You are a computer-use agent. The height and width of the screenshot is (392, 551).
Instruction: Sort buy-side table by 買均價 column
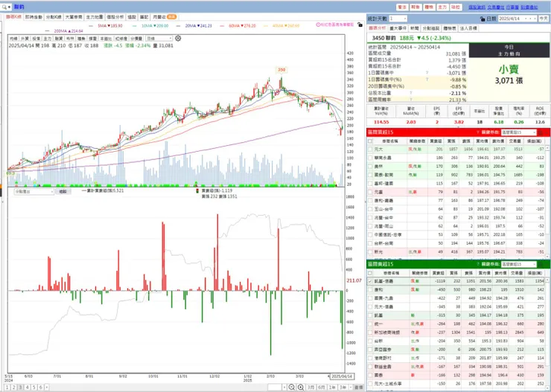(482, 141)
